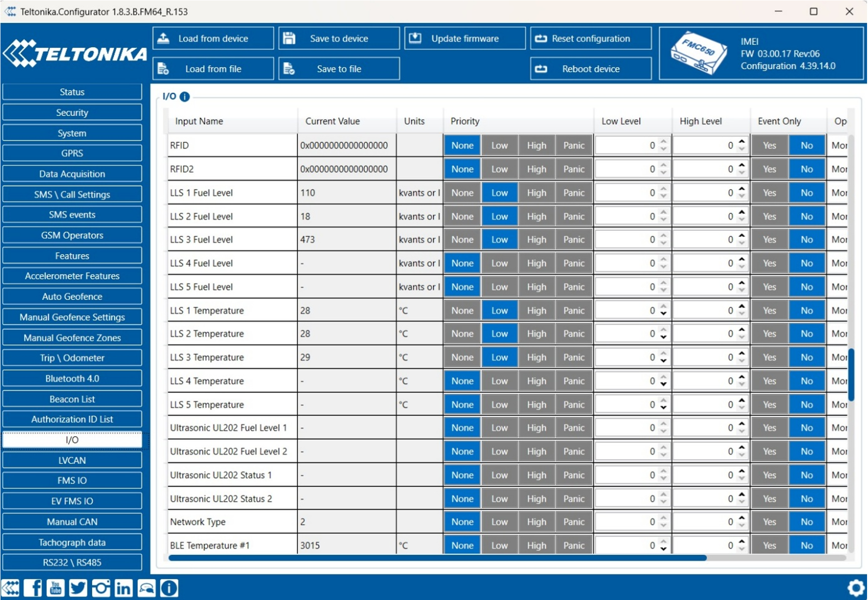
Task: Select the Ultrasonic UL202 Status 2 row name
Action: point(221,499)
